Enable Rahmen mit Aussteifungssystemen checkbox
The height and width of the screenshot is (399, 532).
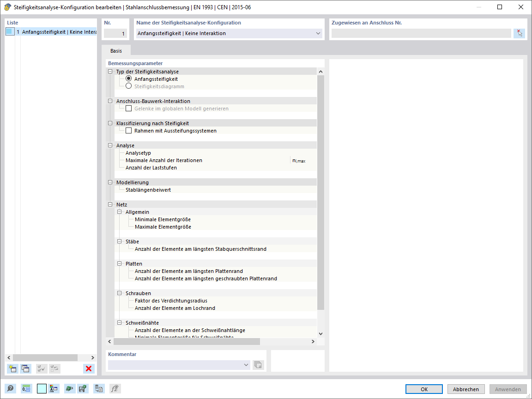(x=128, y=131)
